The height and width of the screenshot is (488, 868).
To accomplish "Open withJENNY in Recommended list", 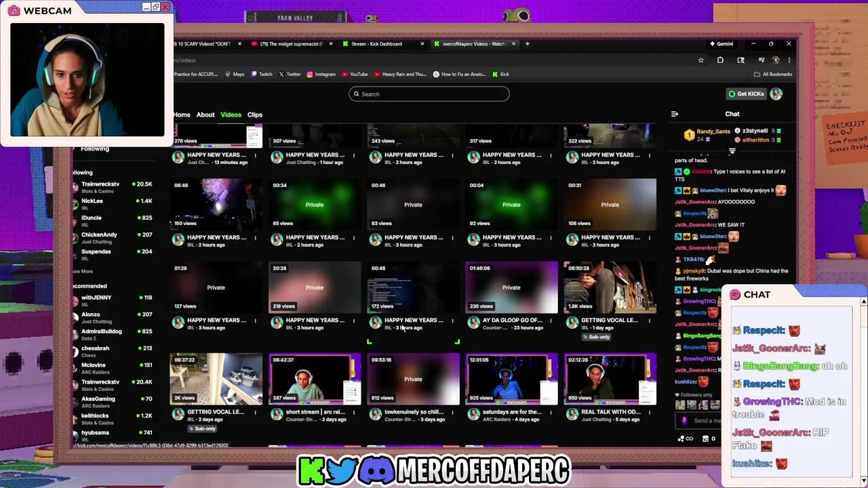I will pyautogui.click(x=112, y=300).
